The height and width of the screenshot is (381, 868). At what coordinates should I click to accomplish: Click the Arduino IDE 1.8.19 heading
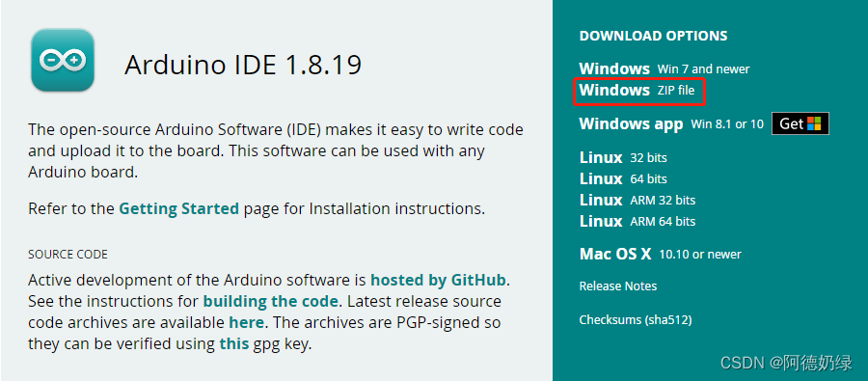(243, 65)
